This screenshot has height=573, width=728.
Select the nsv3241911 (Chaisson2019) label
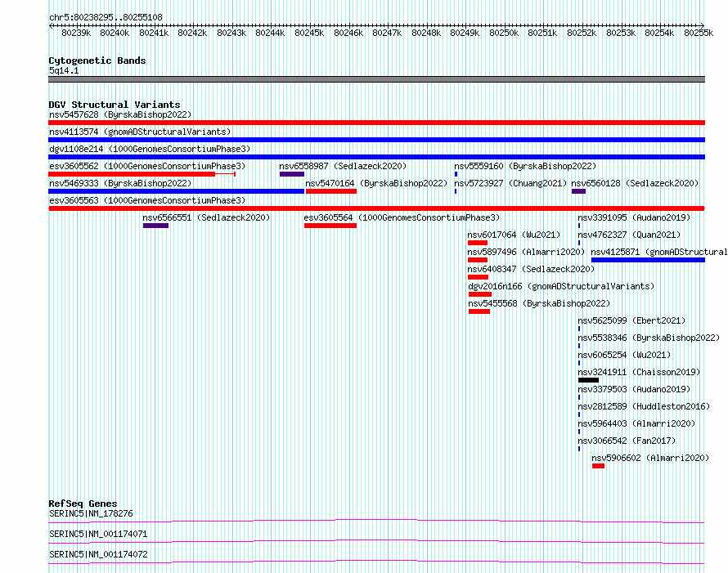coord(639,372)
